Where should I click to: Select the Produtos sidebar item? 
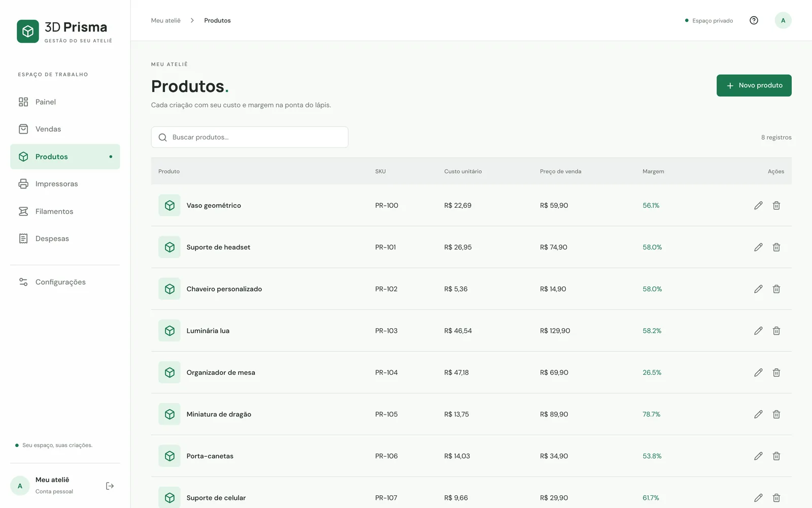[x=65, y=156]
